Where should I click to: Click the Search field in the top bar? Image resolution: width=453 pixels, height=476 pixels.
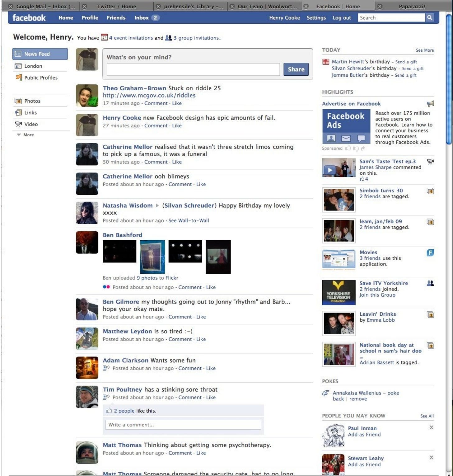(391, 18)
